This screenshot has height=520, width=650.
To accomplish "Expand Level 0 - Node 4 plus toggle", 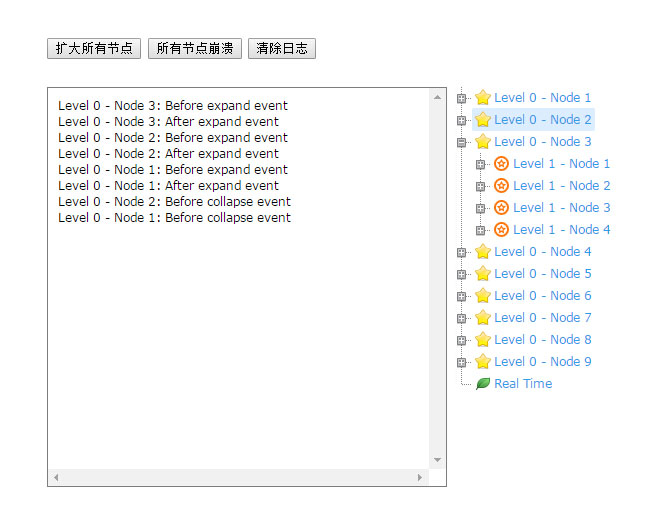I will pos(462,252).
